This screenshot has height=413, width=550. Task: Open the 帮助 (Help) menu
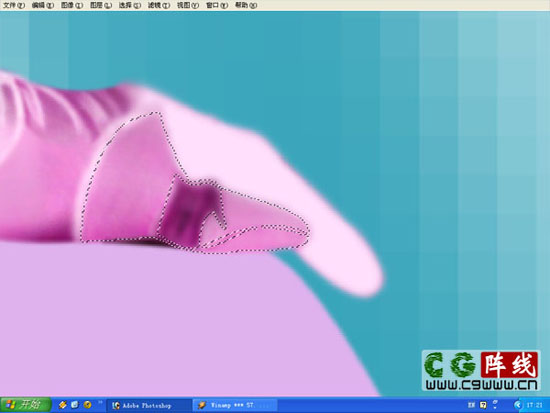(246, 5)
